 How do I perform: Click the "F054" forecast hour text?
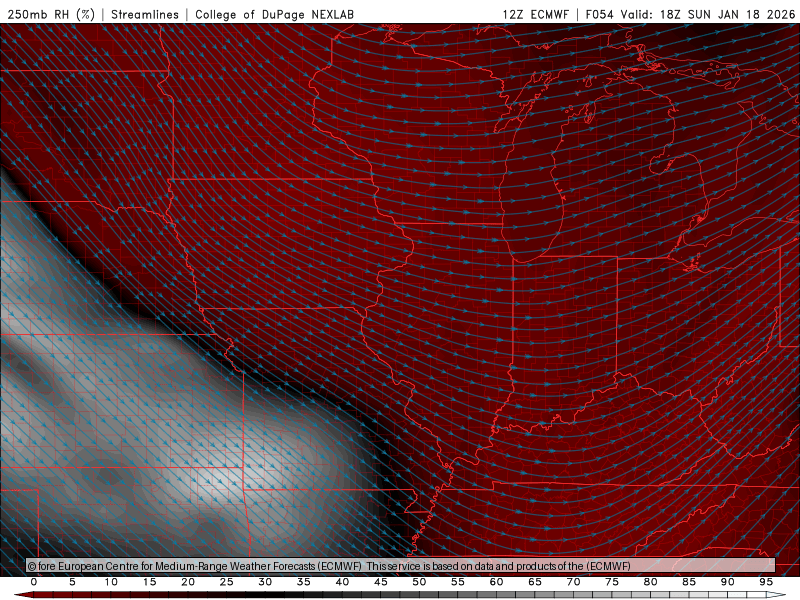600,14
